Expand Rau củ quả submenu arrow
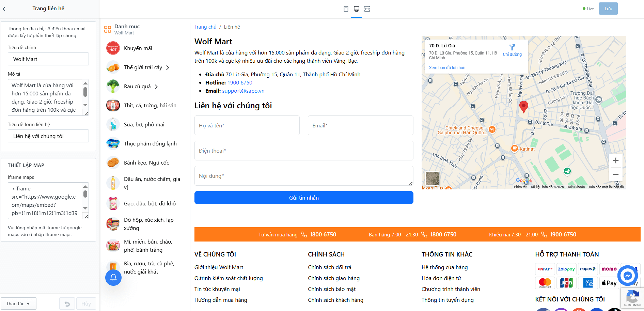 click(156, 87)
